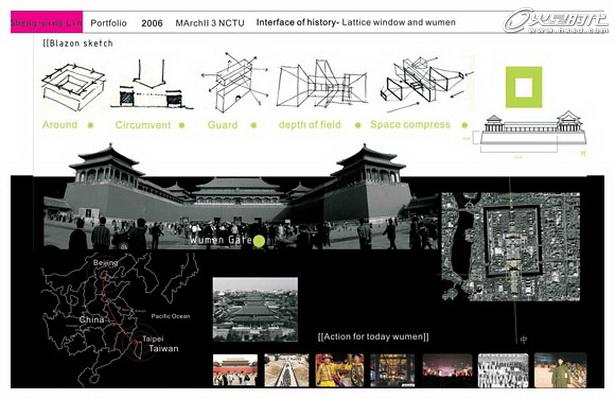Image resolution: width=615 pixels, height=399 pixels.
Task: Click green dot after "Space compress"
Action: [x=465, y=125]
